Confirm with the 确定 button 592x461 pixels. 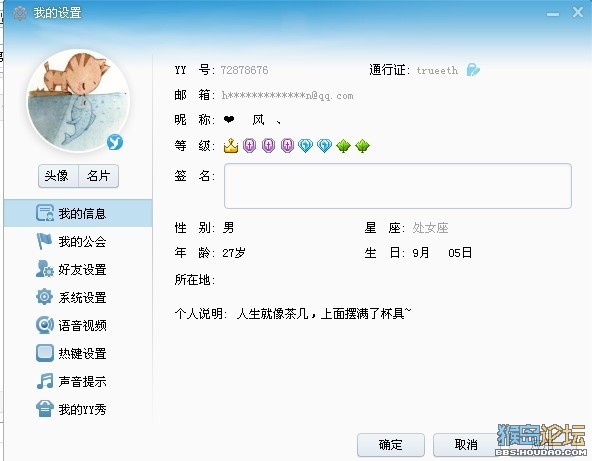pos(391,445)
